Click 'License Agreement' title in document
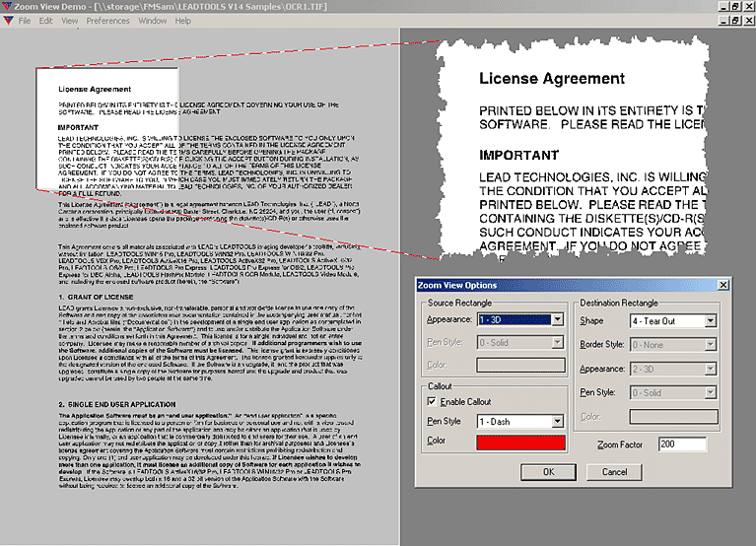The width and height of the screenshot is (756, 546). coord(95,89)
